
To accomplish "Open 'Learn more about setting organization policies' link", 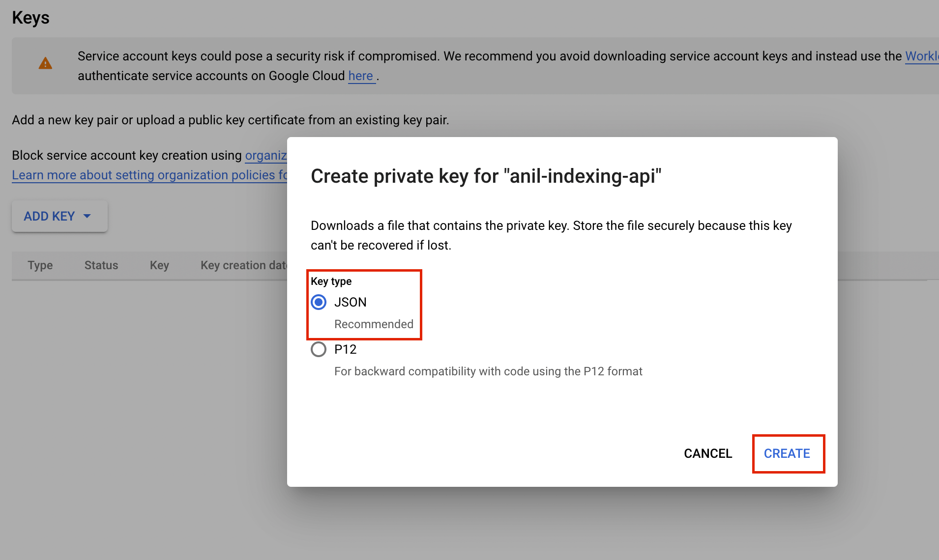I will [149, 175].
